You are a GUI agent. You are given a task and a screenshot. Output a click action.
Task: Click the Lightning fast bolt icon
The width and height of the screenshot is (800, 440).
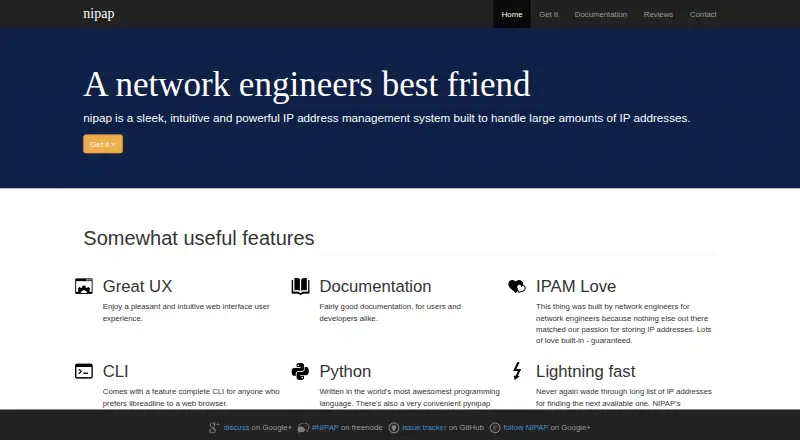point(517,371)
